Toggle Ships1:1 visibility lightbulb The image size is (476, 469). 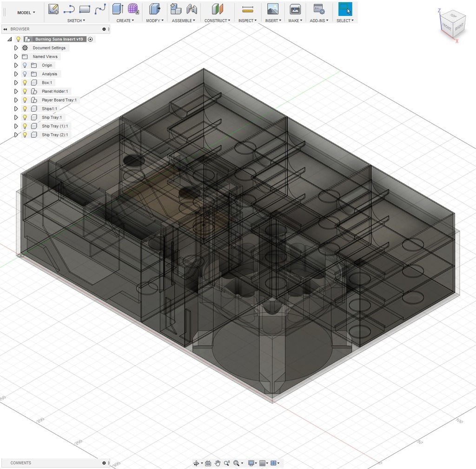25,108
